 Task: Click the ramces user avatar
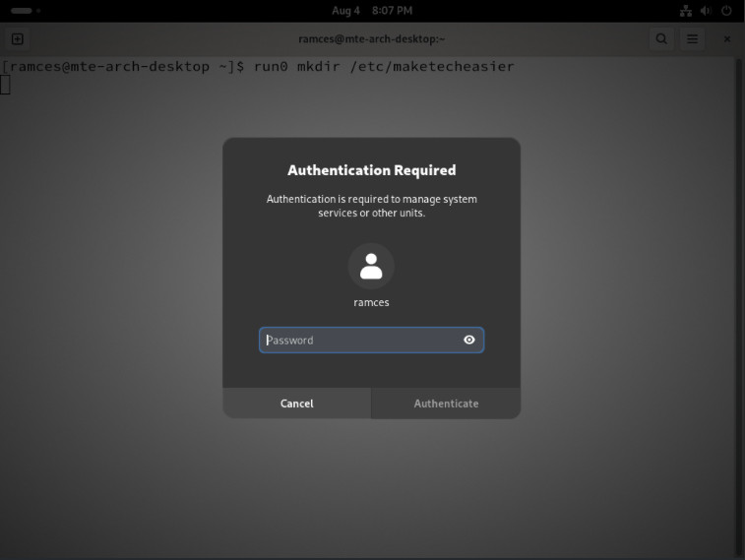(x=371, y=266)
